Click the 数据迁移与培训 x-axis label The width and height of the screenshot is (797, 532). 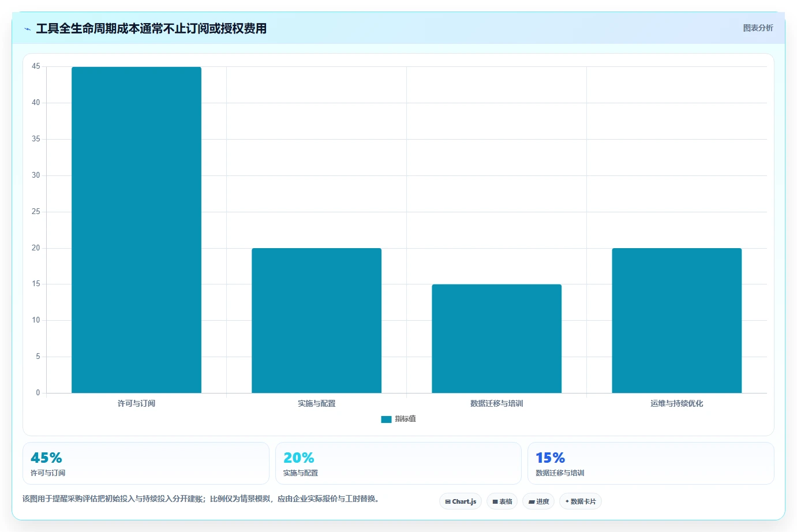(x=496, y=403)
